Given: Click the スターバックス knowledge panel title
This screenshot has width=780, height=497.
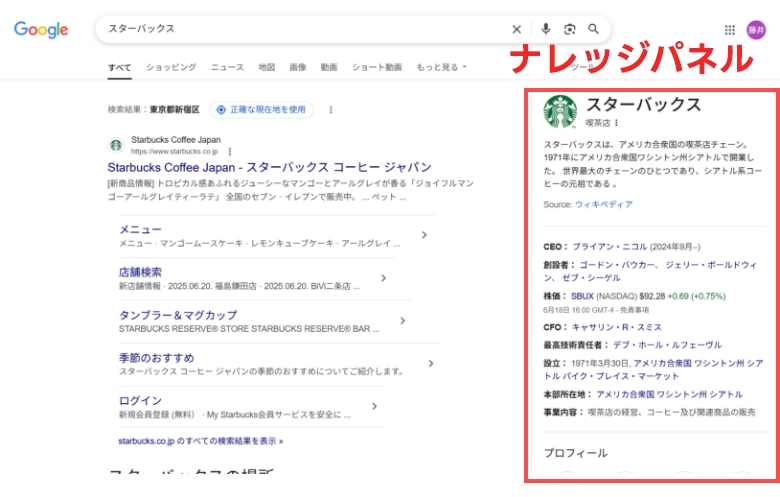Looking at the screenshot, I should pos(644,104).
